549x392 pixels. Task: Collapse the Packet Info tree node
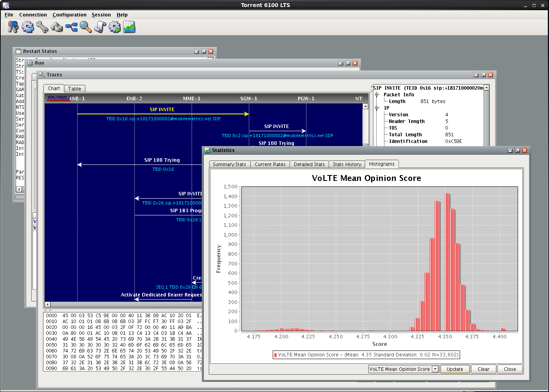377,95
